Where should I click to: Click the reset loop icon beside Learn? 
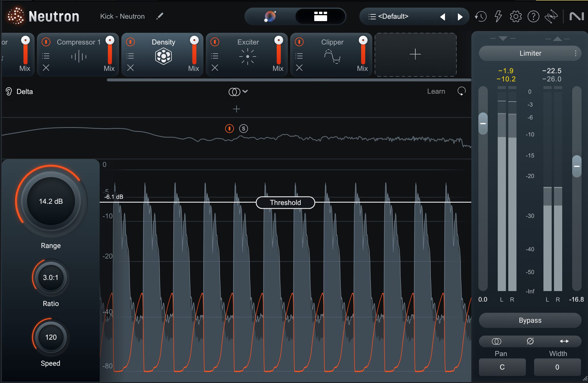click(461, 91)
